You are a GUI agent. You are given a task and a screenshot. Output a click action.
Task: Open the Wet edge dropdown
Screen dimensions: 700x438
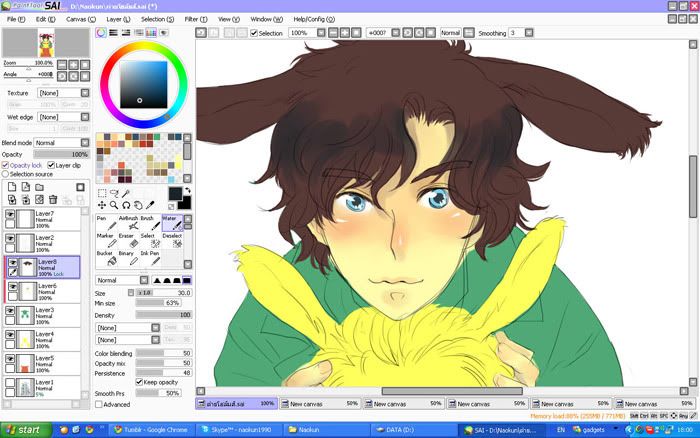(60, 117)
